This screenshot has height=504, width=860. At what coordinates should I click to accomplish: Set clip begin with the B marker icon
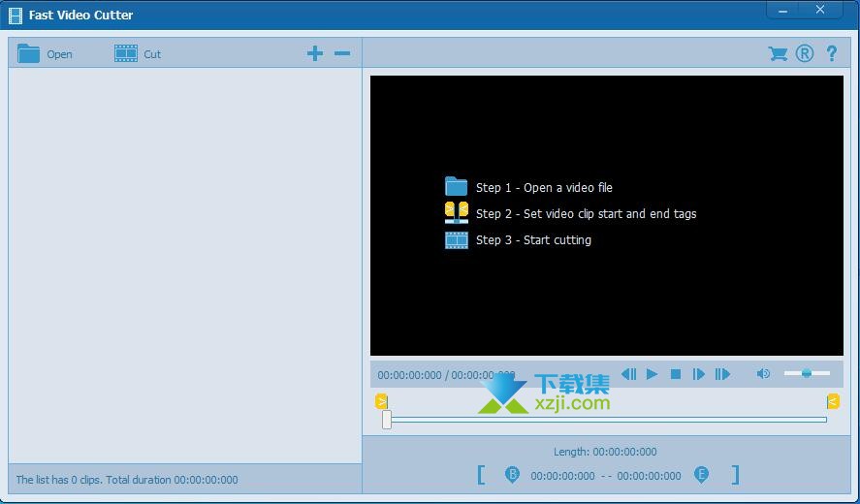[513, 475]
